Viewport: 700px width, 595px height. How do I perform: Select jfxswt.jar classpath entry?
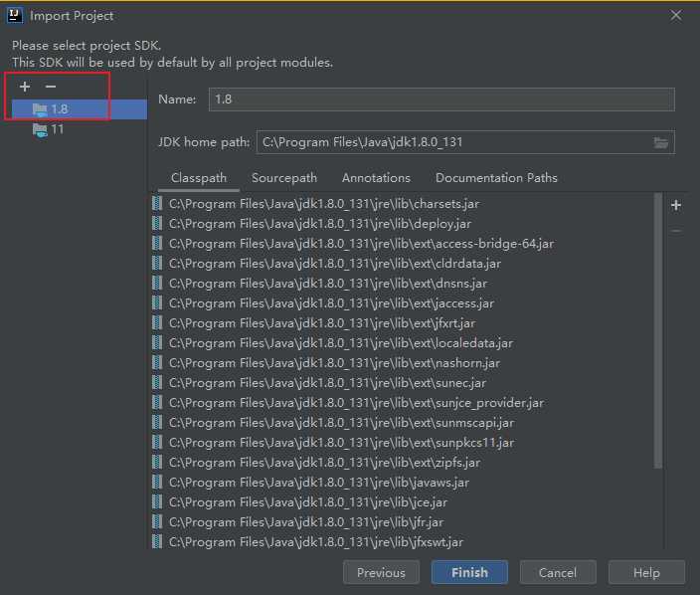click(402, 542)
